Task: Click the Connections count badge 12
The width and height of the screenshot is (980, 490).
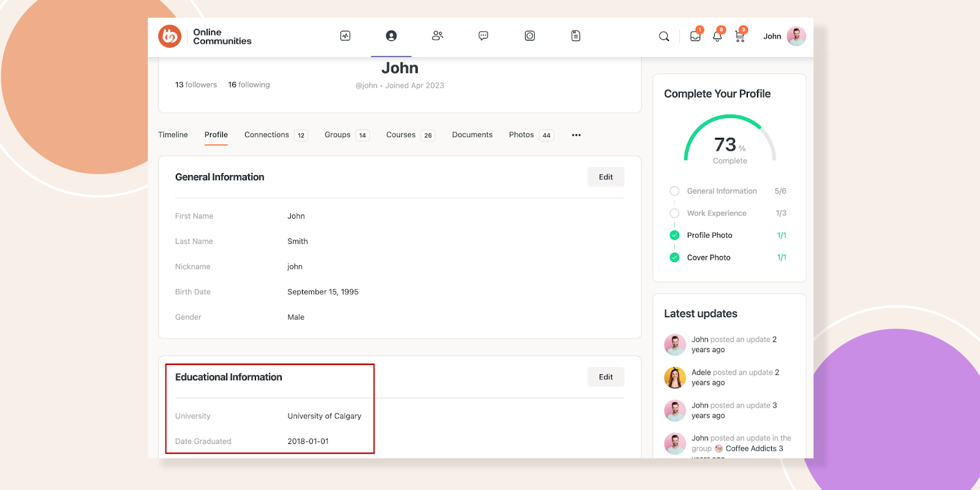Action: 301,135
